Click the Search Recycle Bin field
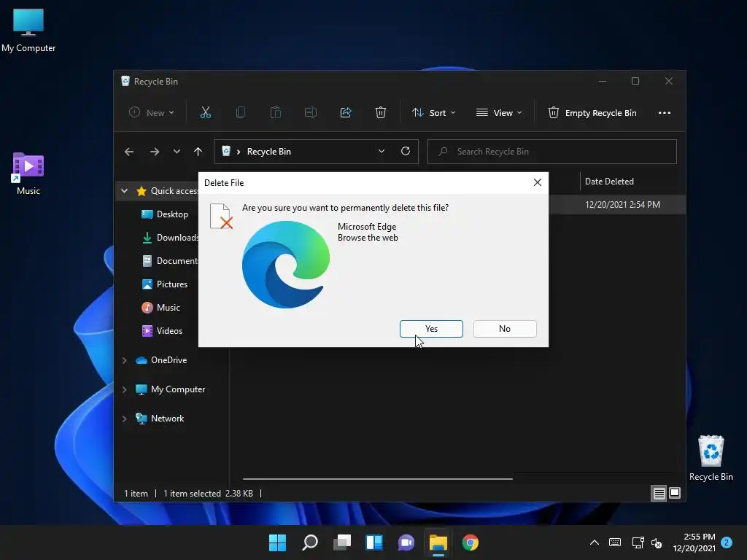This screenshot has width=747, height=560. pyautogui.click(x=552, y=152)
